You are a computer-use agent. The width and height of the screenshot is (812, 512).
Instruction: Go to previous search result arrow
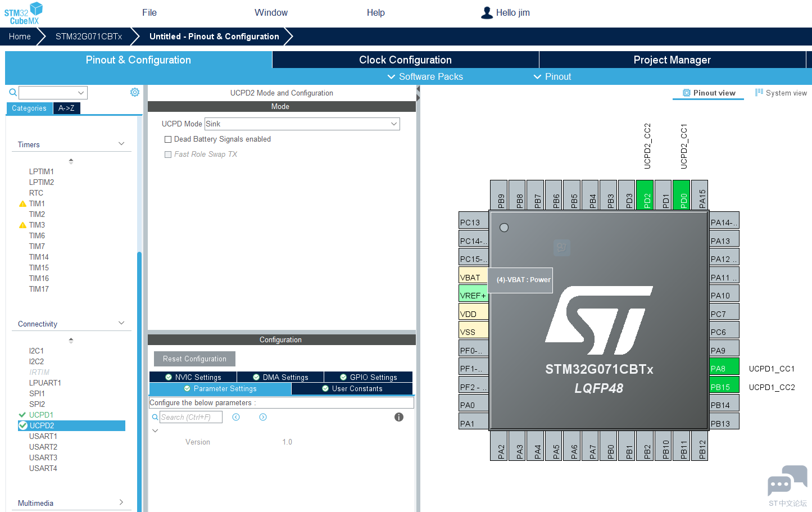tap(236, 417)
